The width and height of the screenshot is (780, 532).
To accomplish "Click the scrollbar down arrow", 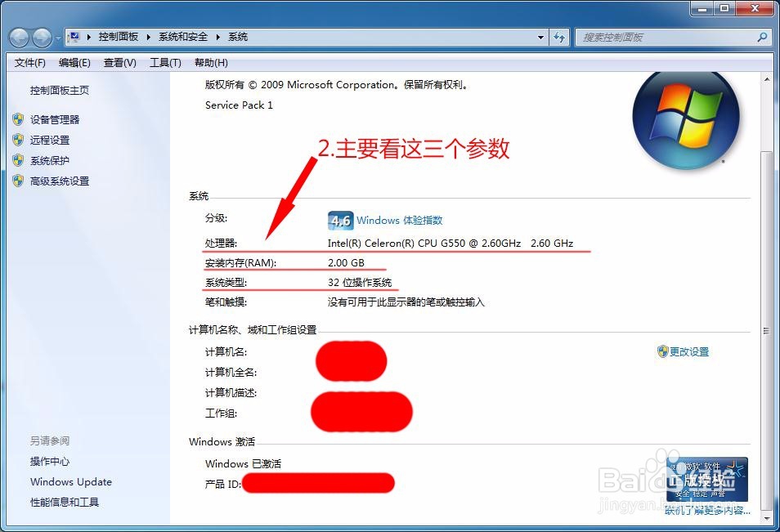I will click(767, 518).
